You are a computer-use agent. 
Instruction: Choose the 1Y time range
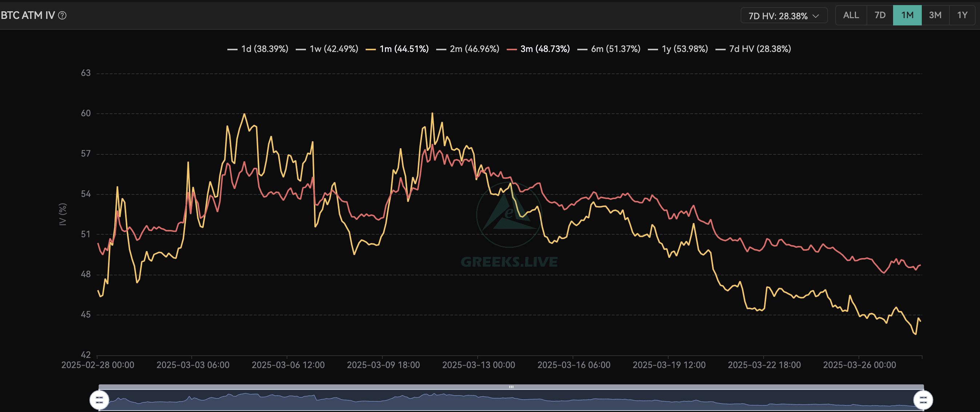962,15
